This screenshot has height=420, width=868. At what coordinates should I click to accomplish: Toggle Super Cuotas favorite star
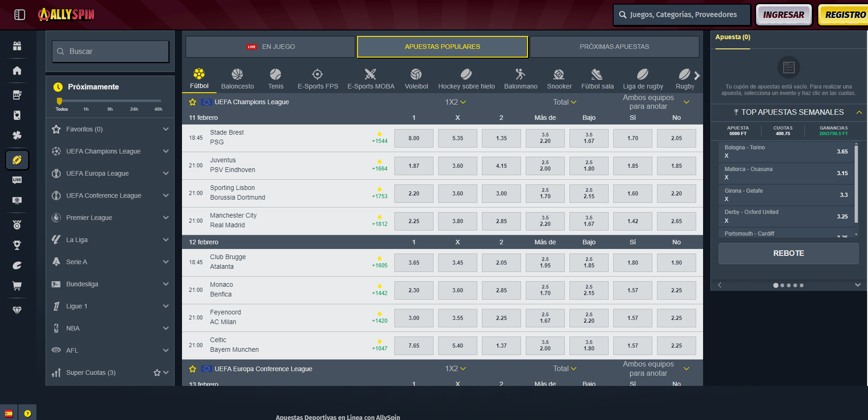click(x=157, y=373)
